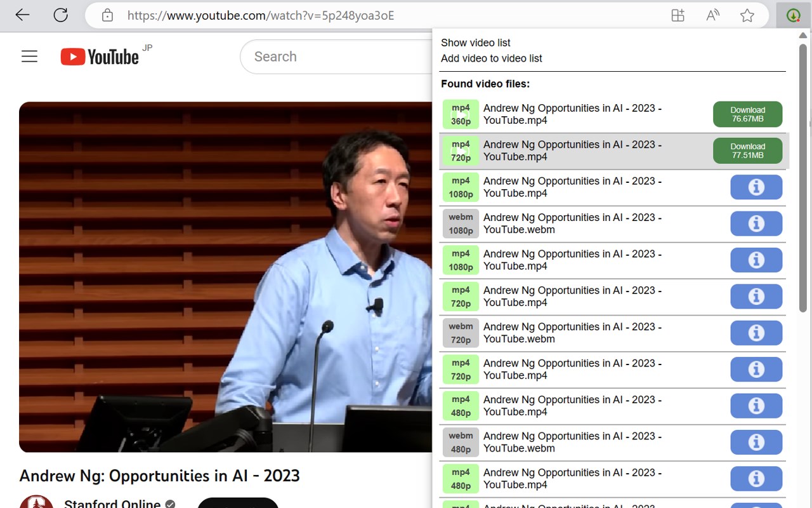Open the YouTube hamburger guide menu
The width and height of the screenshot is (812, 508).
click(29, 57)
